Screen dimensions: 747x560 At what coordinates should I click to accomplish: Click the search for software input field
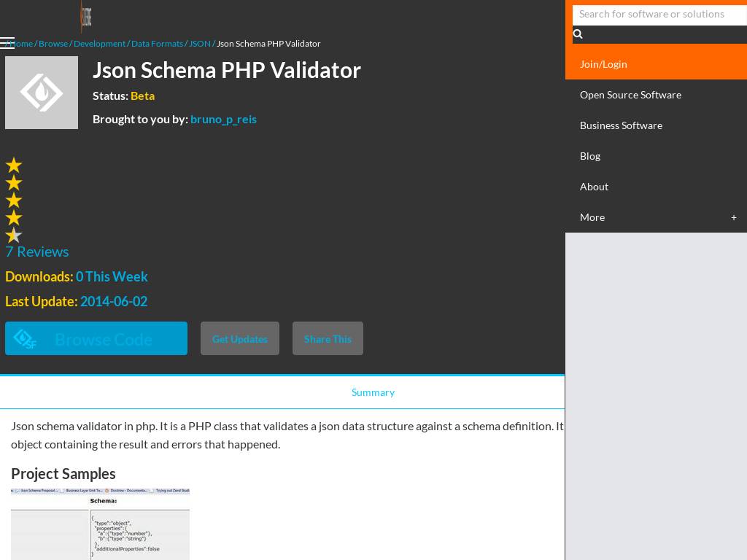click(659, 14)
